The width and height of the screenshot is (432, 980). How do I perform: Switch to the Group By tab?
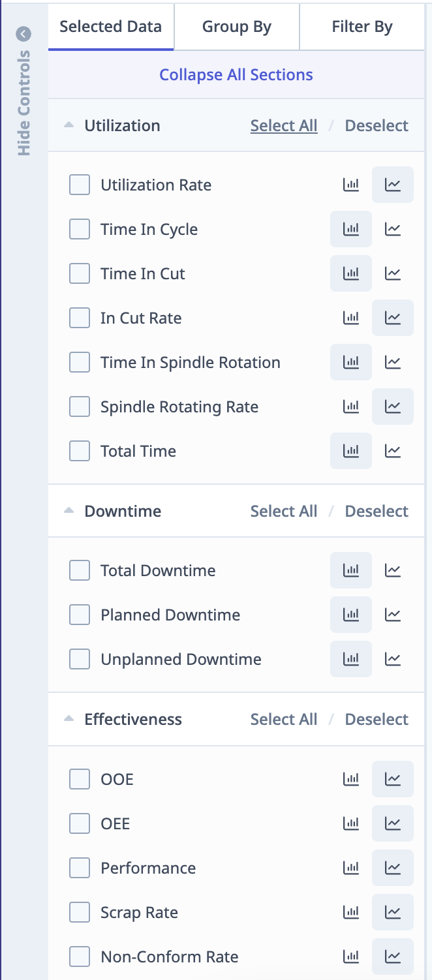pyautogui.click(x=237, y=27)
